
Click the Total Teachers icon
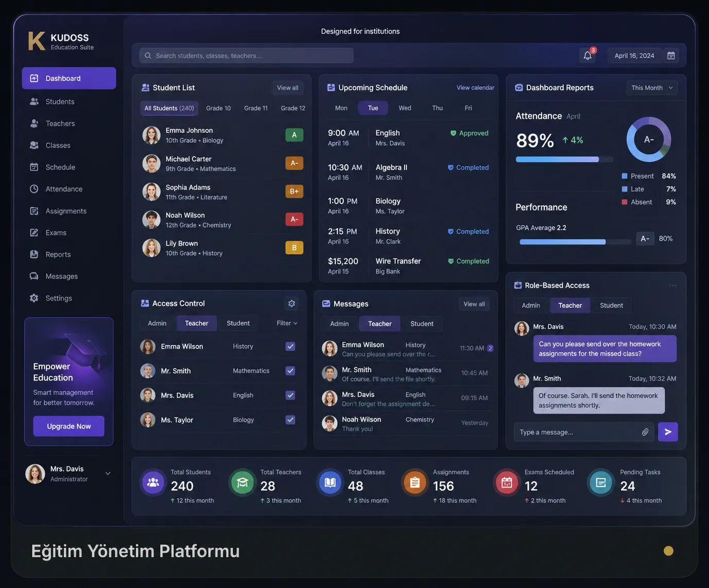[243, 482]
